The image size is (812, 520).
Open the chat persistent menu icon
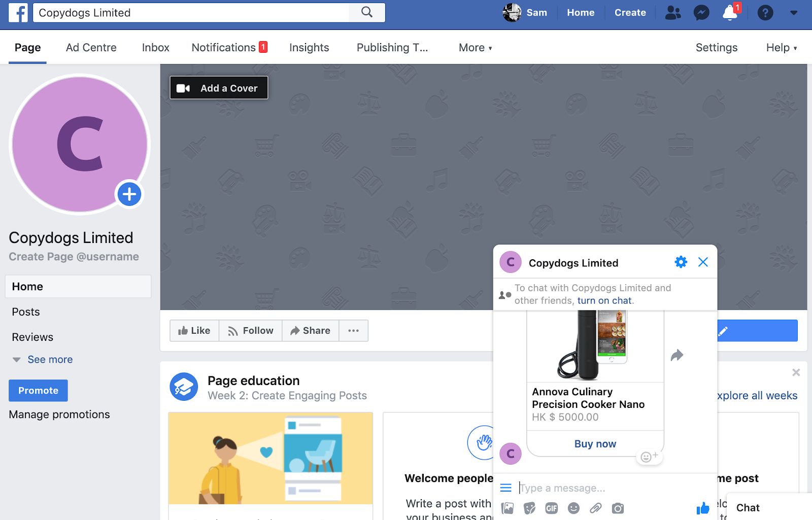point(506,488)
